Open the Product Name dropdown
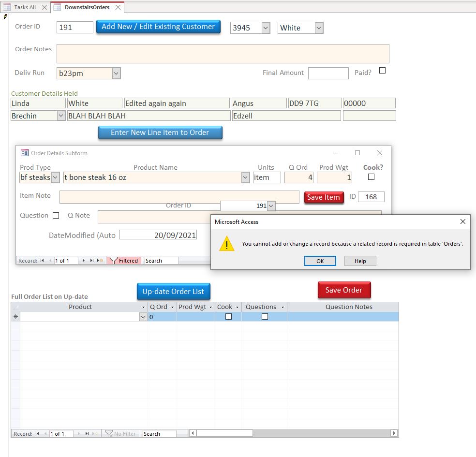The height and width of the screenshot is (457, 476). (246, 177)
